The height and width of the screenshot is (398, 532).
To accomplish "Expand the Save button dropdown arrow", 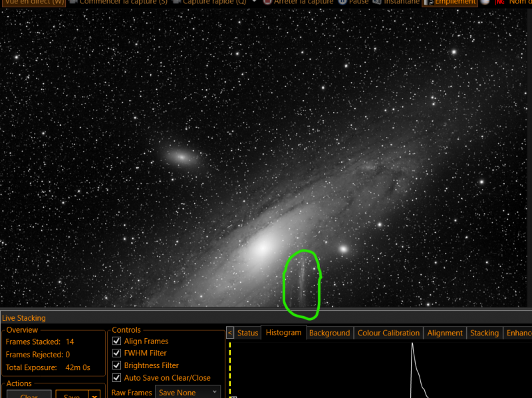I will click(94, 395).
